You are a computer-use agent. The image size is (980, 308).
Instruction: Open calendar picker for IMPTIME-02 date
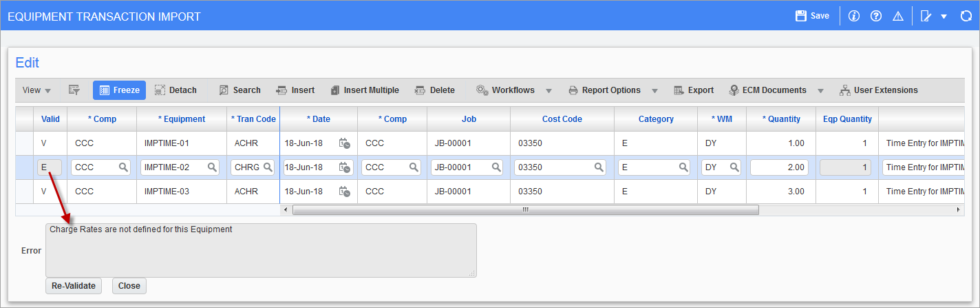click(x=345, y=167)
